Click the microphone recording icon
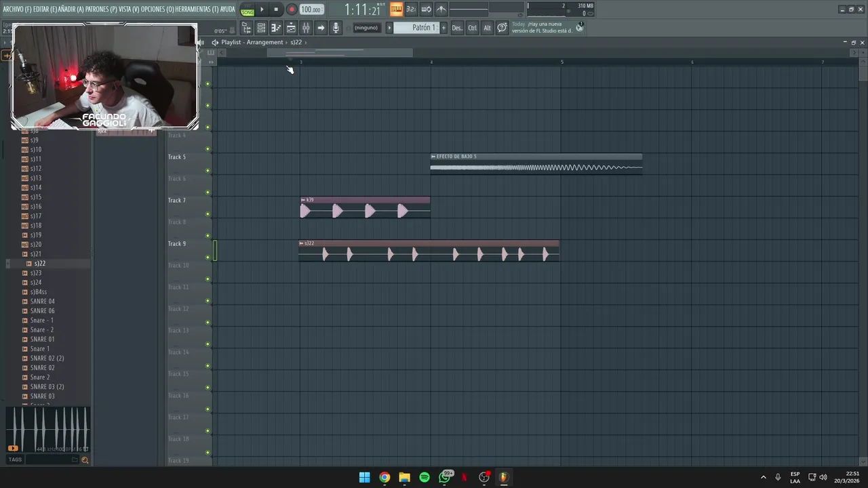Screen dimensions: 868x488 pyautogui.click(x=336, y=28)
